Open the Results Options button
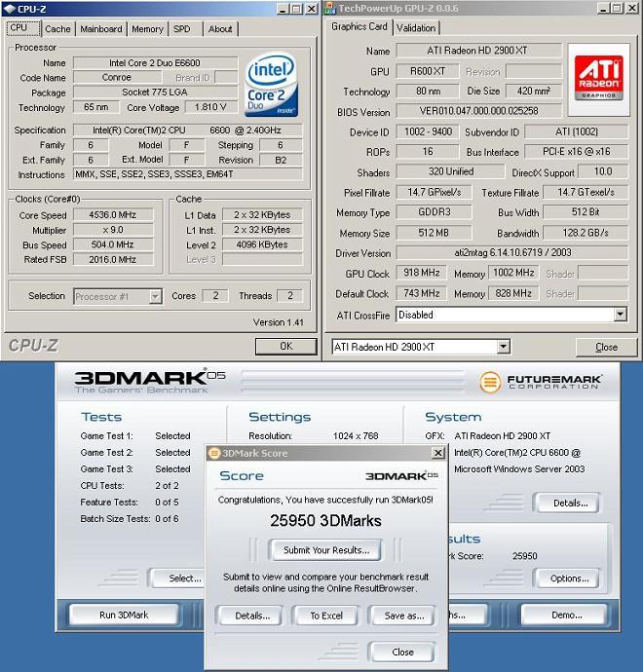 tap(569, 579)
